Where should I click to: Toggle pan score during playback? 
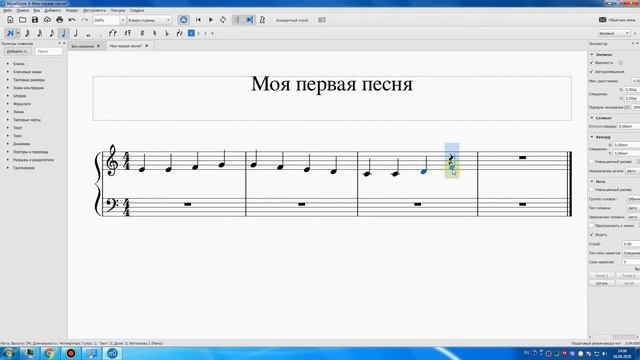[x=250, y=20]
